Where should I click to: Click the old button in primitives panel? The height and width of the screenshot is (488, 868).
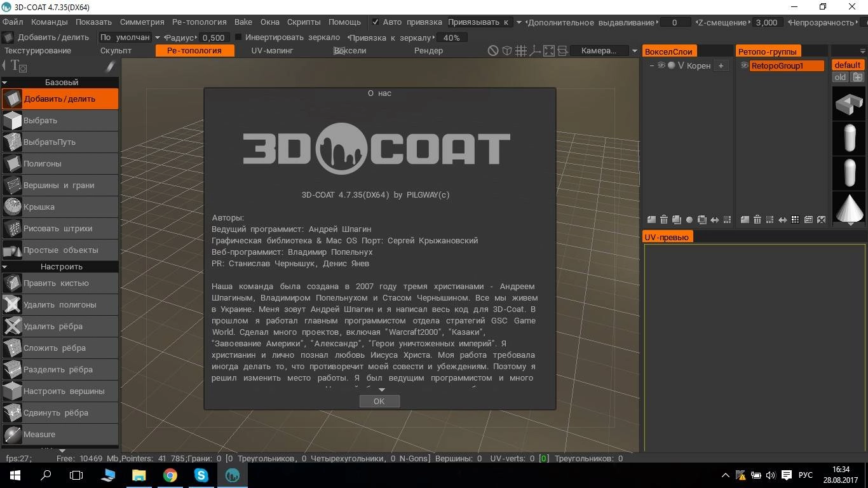840,77
